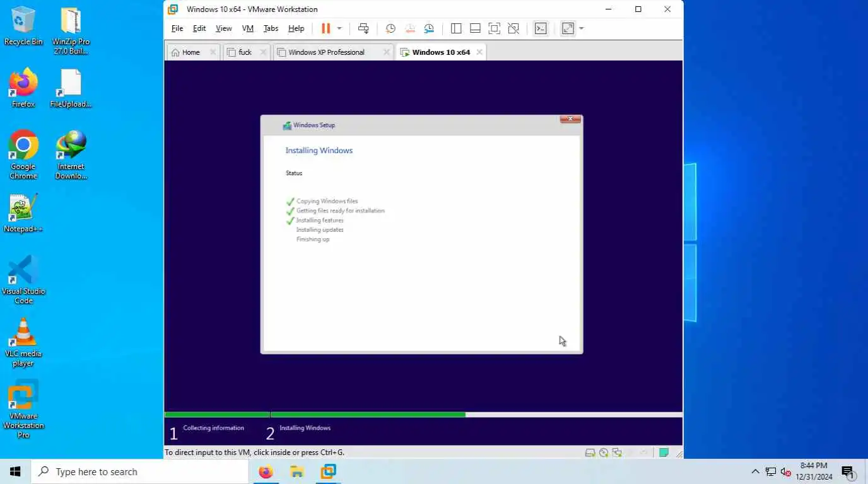The width and height of the screenshot is (868, 484).
Task: Pause the VM with the orange suspend button
Action: 325,28
